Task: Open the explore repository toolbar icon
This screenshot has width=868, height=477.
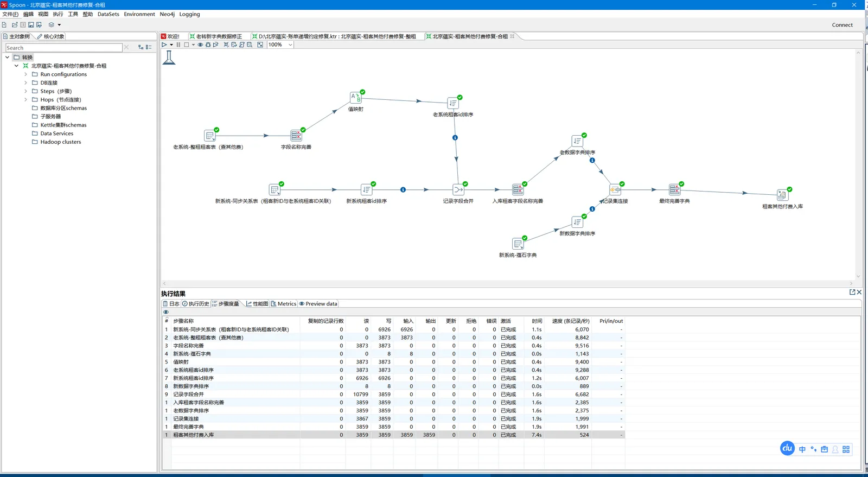Action: click(x=23, y=24)
